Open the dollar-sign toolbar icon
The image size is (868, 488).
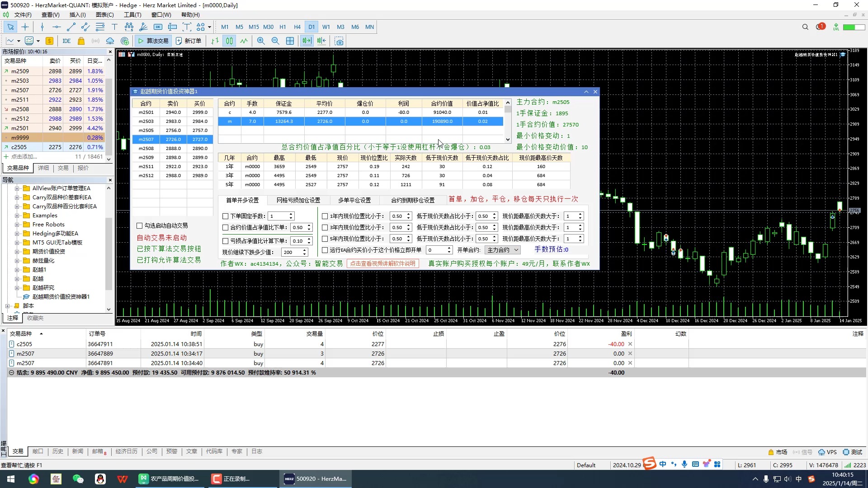(49, 41)
